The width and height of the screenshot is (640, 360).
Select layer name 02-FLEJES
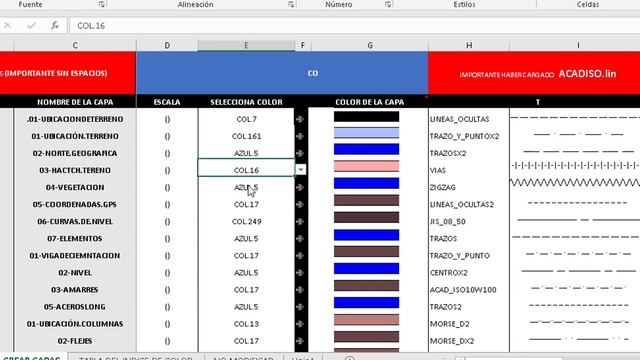(x=75, y=341)
